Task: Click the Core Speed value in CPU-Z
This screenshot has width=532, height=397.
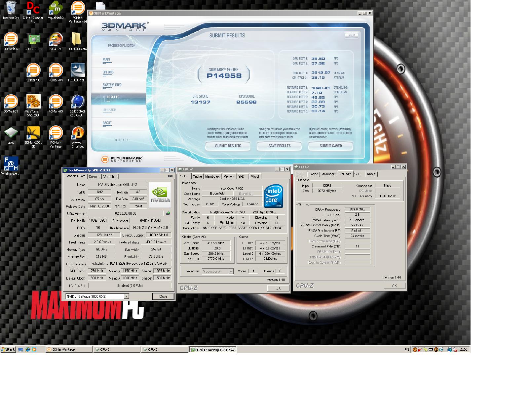Action: (216, 243)
